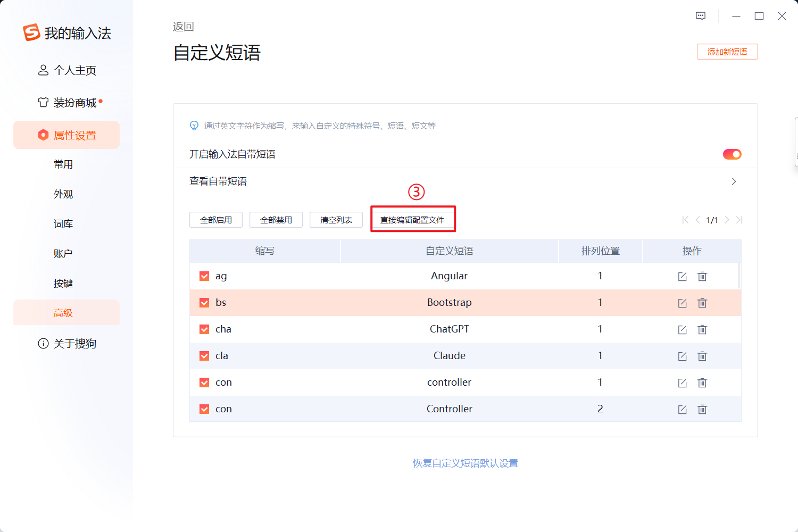Screen dimensions: 798x532
Task: Switch to 外观 settings section
Action: [x=63, y=194]
